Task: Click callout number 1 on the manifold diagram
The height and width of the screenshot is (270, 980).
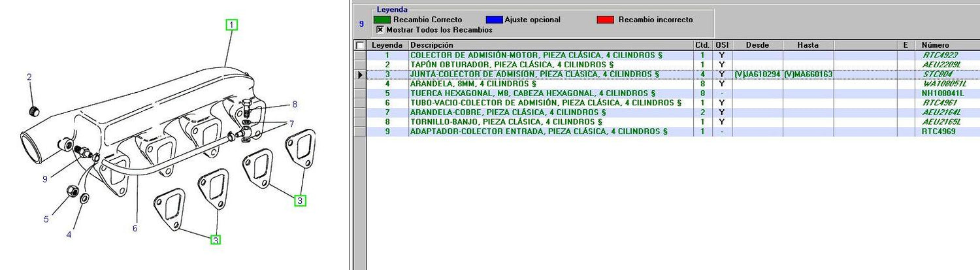Action: click(x=231, y=25)
